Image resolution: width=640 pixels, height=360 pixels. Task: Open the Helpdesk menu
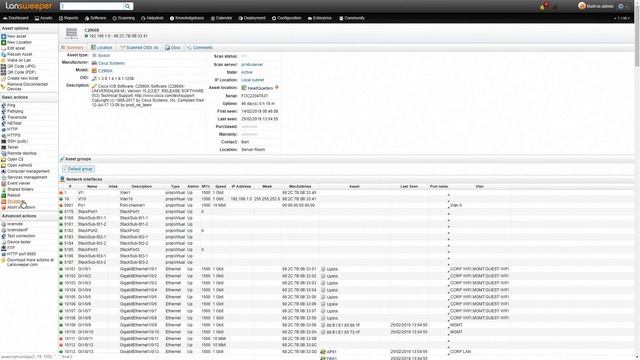(x=152, y=18)
